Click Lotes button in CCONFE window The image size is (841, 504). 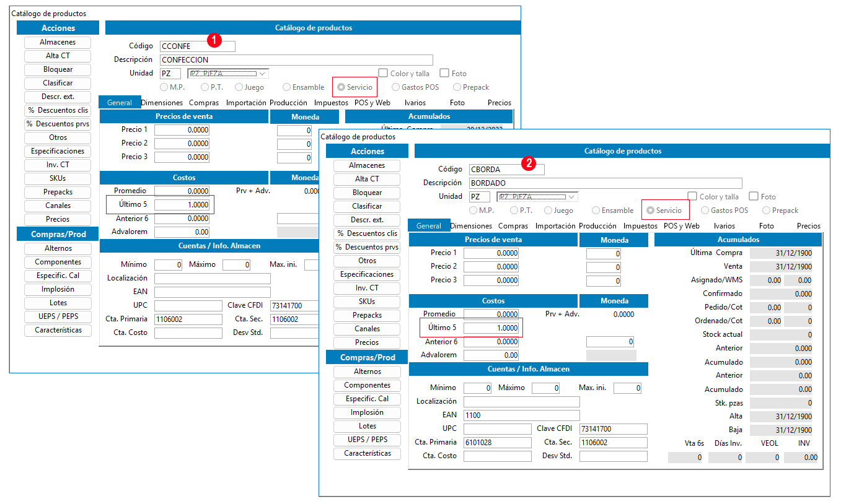[58, 303]
